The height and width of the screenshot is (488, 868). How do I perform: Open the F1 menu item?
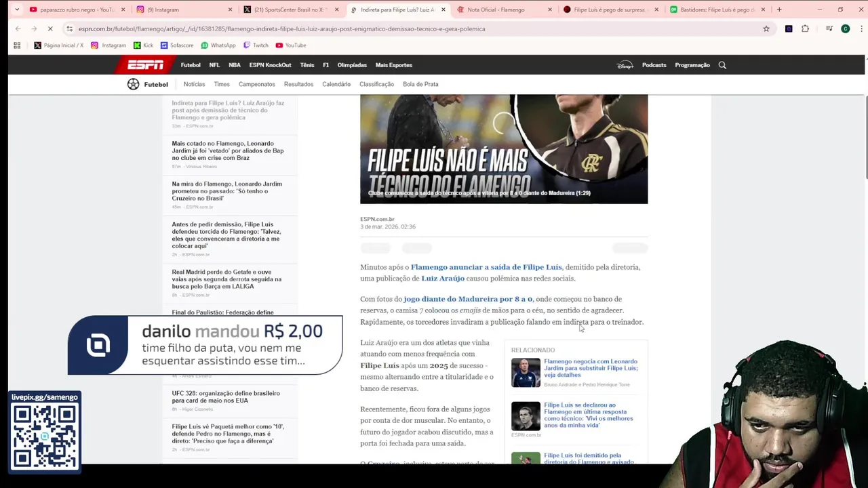325,65
